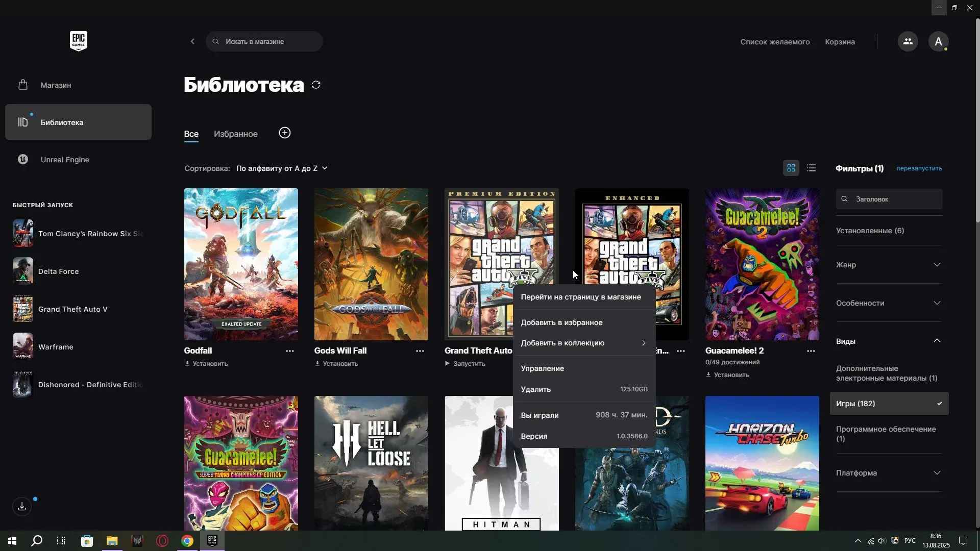Uncheck the Игры (182) filter
This screenshot has height=551, width=980.
[x=888, y=403]
